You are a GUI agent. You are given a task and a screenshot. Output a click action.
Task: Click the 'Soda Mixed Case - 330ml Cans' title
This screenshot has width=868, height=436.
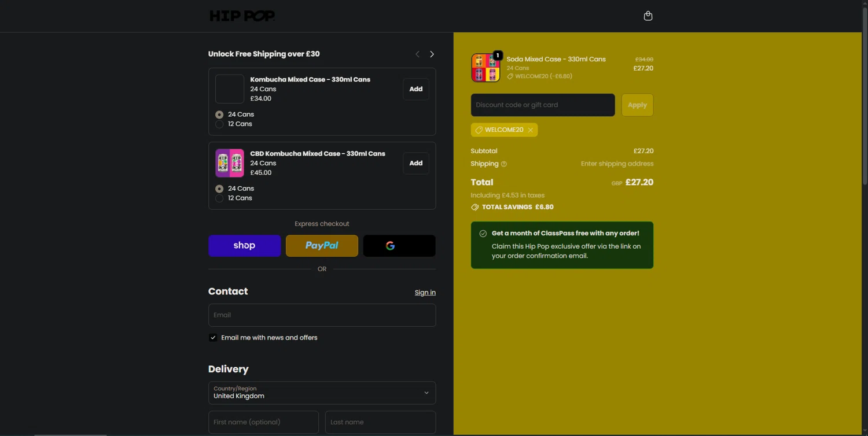556,59
